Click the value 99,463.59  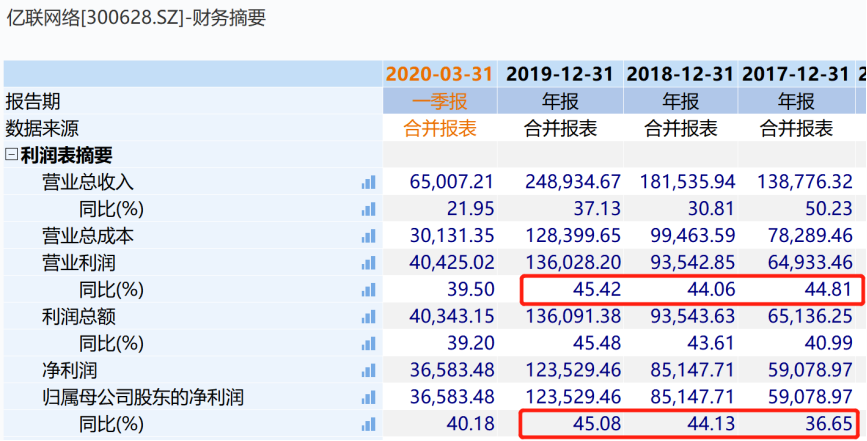[x=693, y=236]
